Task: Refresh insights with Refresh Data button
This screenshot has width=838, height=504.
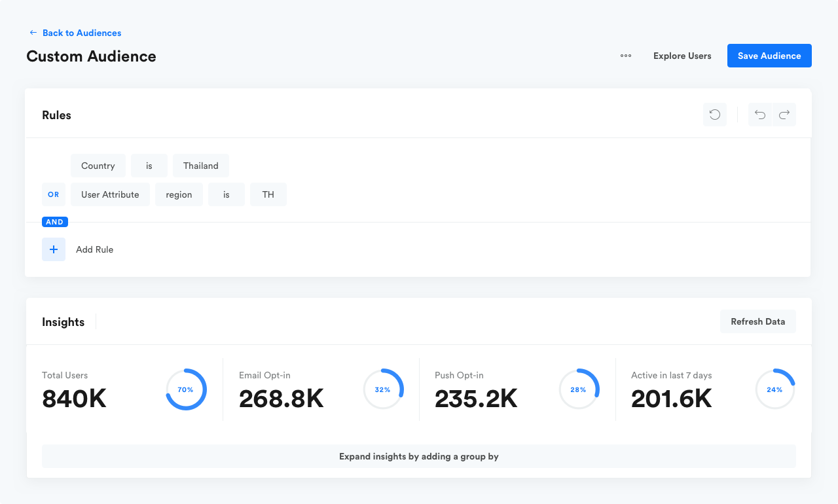Action: [758, 321]
